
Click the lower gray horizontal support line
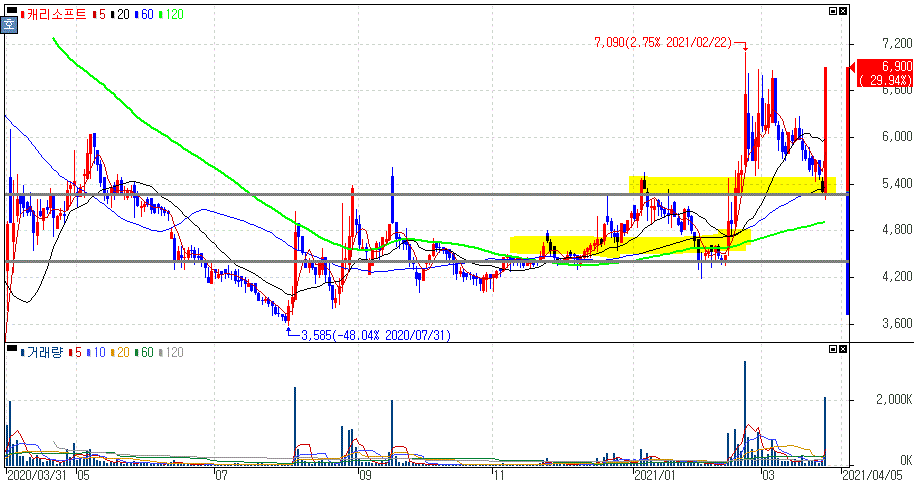tap(427, 261)
